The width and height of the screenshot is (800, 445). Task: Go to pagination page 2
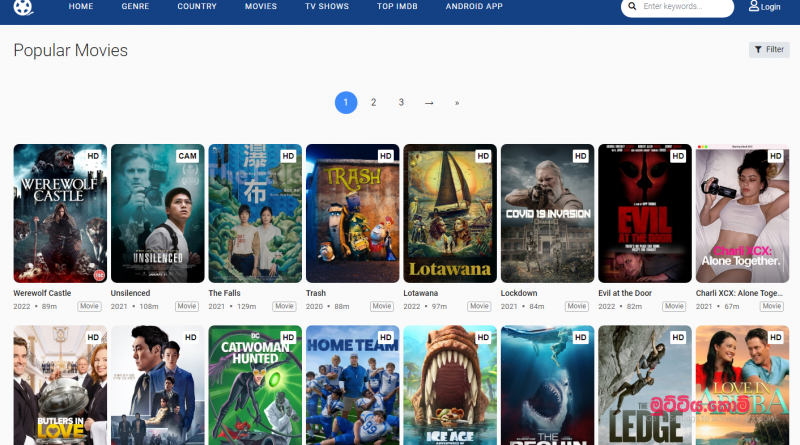[373, 103]
